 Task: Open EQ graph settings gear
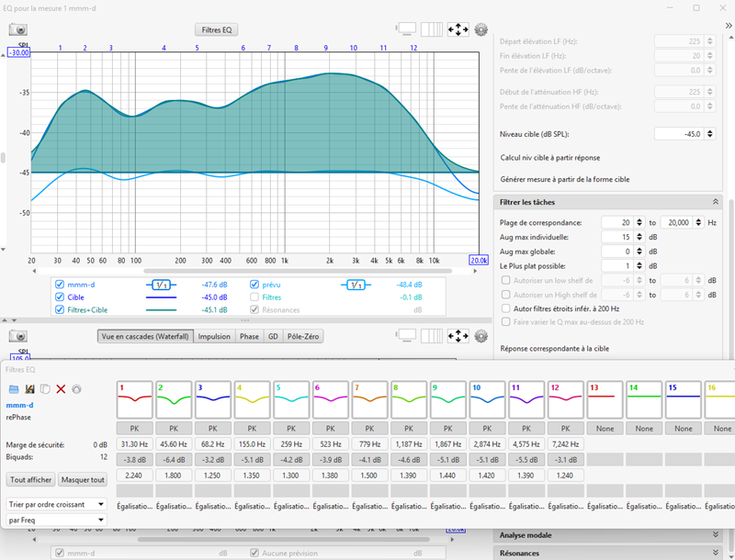[x=481, y=29]
